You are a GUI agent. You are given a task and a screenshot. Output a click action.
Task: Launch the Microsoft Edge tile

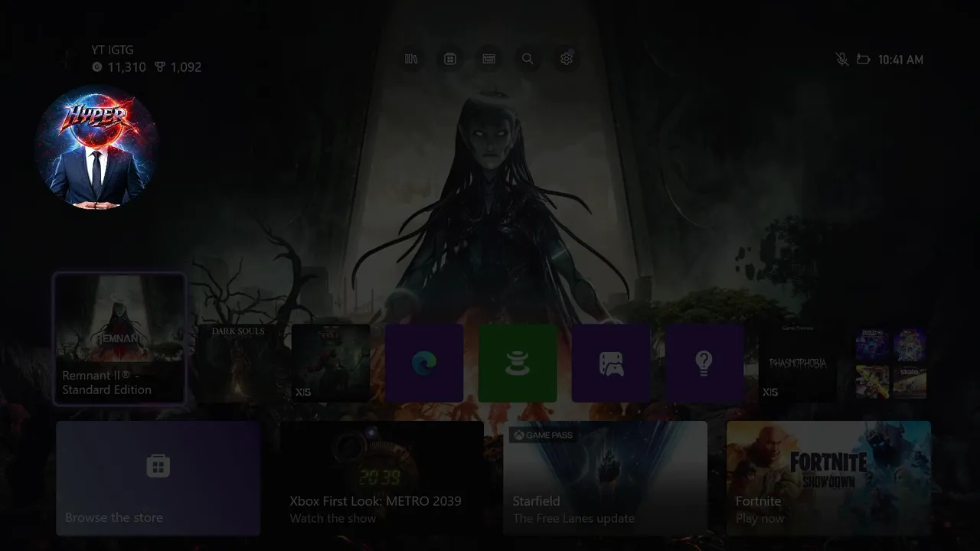pos(424,363)
